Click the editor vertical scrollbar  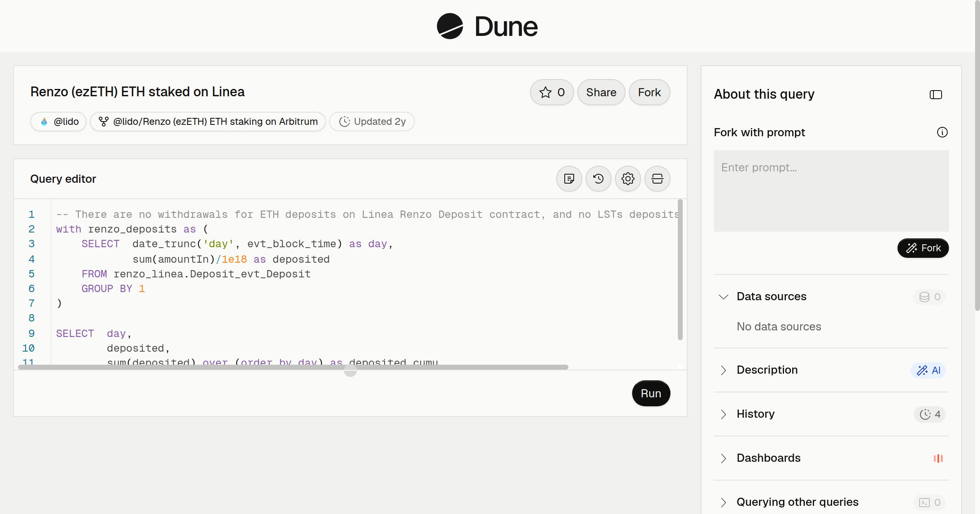pos(680,269)
